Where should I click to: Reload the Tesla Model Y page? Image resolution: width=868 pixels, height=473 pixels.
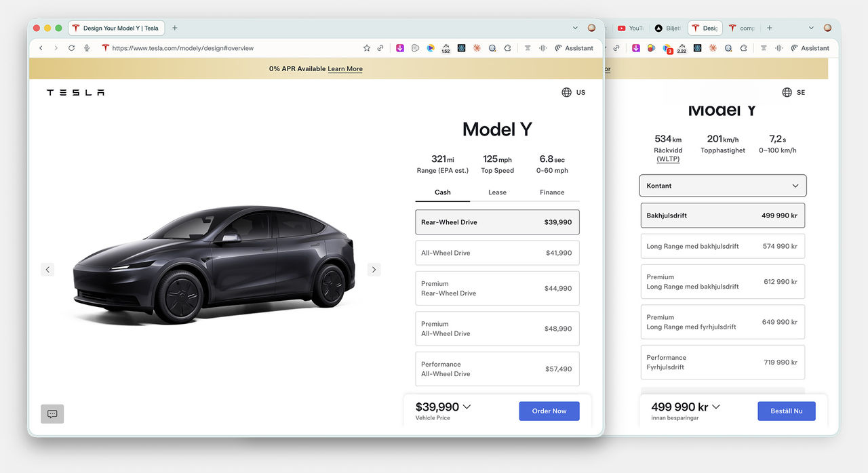click(x=71, y=48)
